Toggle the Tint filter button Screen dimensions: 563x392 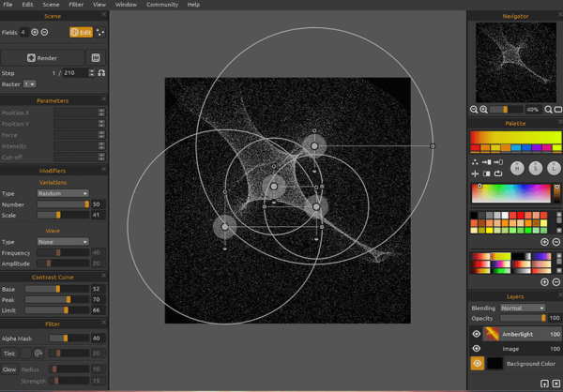(x=9, y=354)
